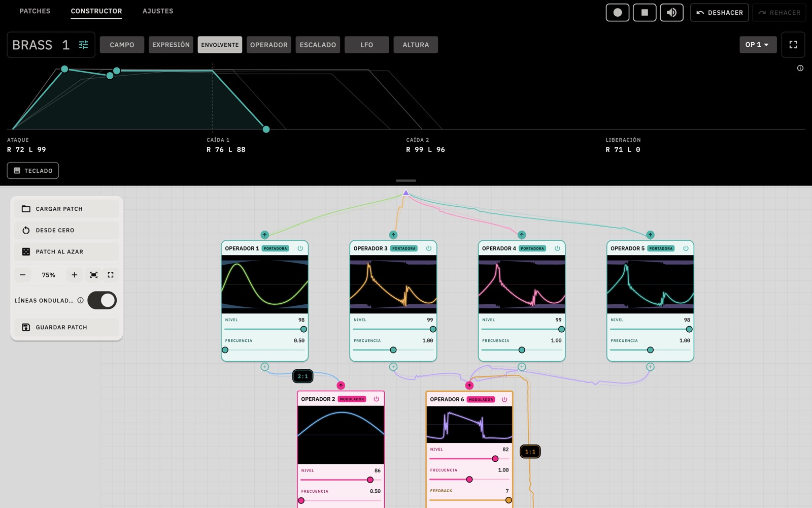Image resolution: width=812 pixels, height=508 pixels.
Task: Open the OP 1 operator dropdown
Action: [x=757, y=45]
